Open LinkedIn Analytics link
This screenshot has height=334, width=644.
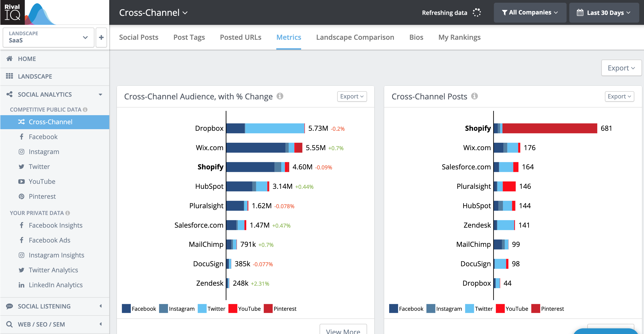point(56,285)
